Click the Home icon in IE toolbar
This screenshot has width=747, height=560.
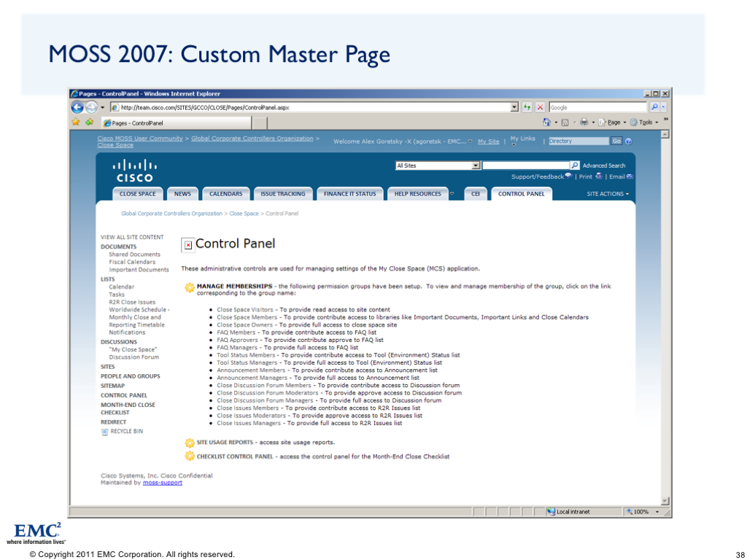pos(547,122)
